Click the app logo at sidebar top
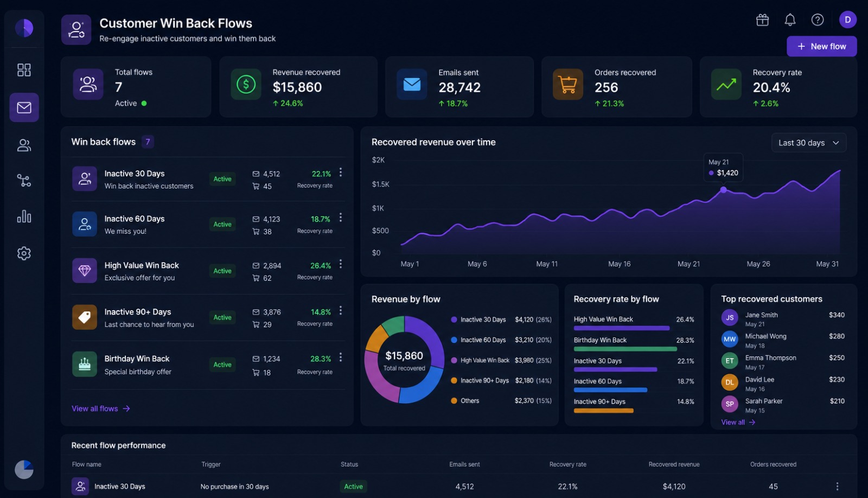The height and width of the screenshot is (498, 868). [x=24, y=28]
